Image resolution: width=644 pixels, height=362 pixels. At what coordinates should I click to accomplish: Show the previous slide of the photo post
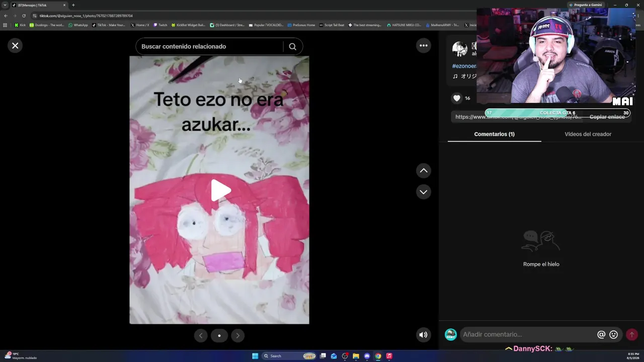201,336
